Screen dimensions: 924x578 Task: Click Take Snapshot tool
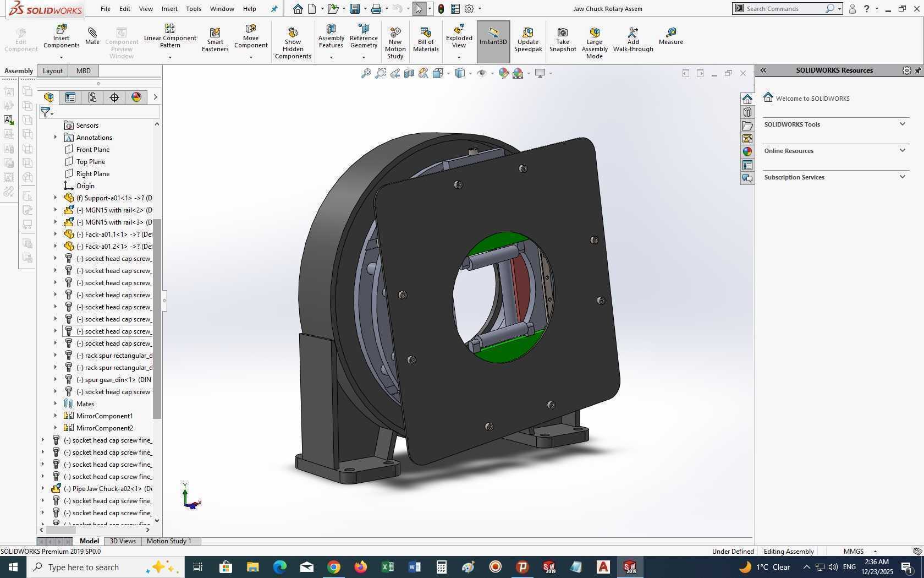563,40
